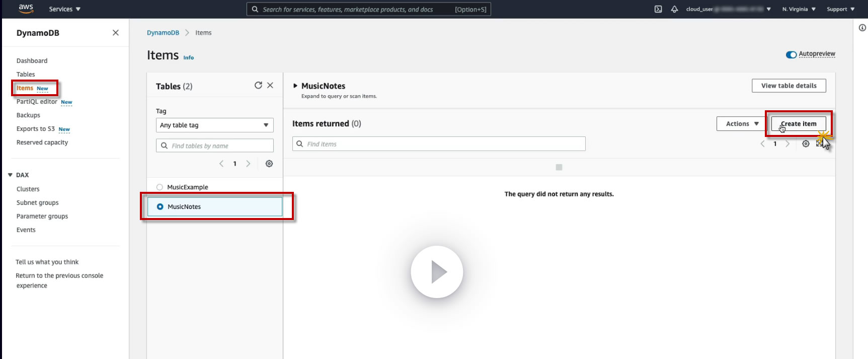868x359 pixels.
Task: Go to previous page of items
Action: [x=762, y=144]
